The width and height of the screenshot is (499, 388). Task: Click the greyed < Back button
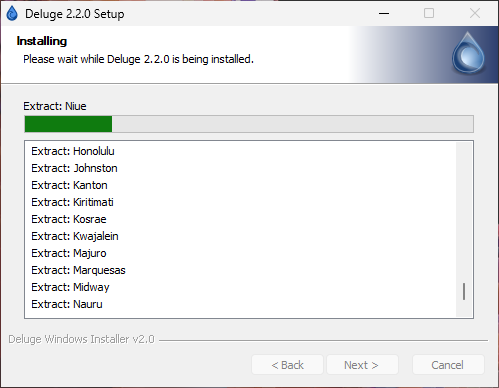point(287,365)
